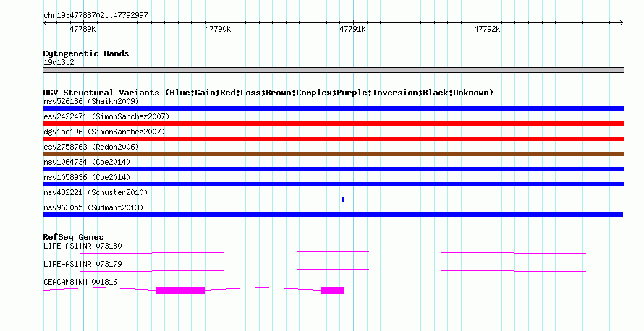Open variant label nsv526186 (Shaikh2009)
The height and width of the screenshot is (331, 644).
click(91, 101)
